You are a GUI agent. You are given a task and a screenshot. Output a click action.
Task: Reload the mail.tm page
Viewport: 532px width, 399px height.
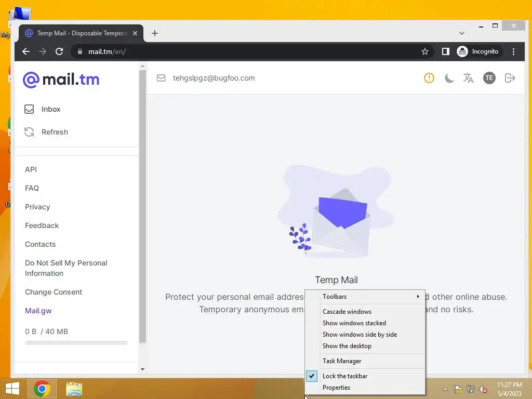click(x=59, y=51)
